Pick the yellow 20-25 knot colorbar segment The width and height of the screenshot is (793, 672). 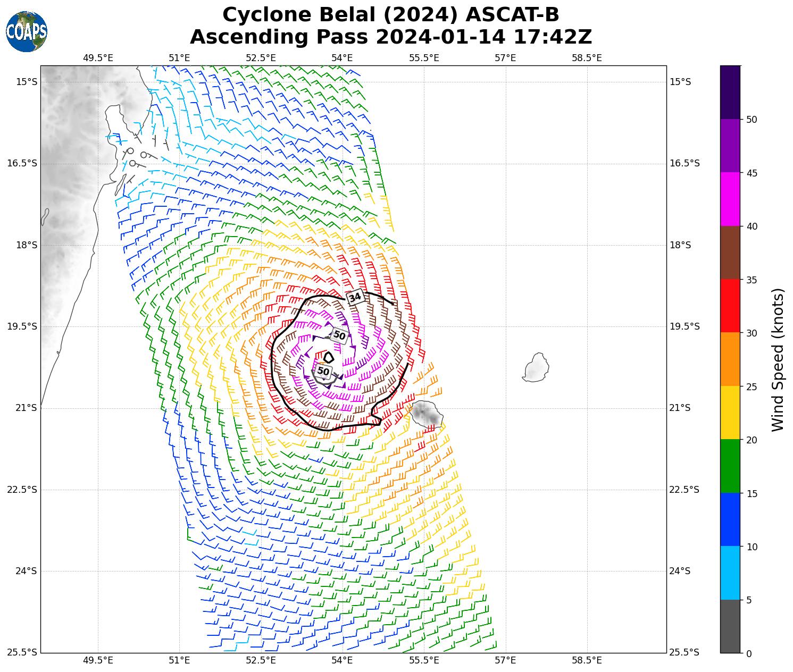pos(730,413)
